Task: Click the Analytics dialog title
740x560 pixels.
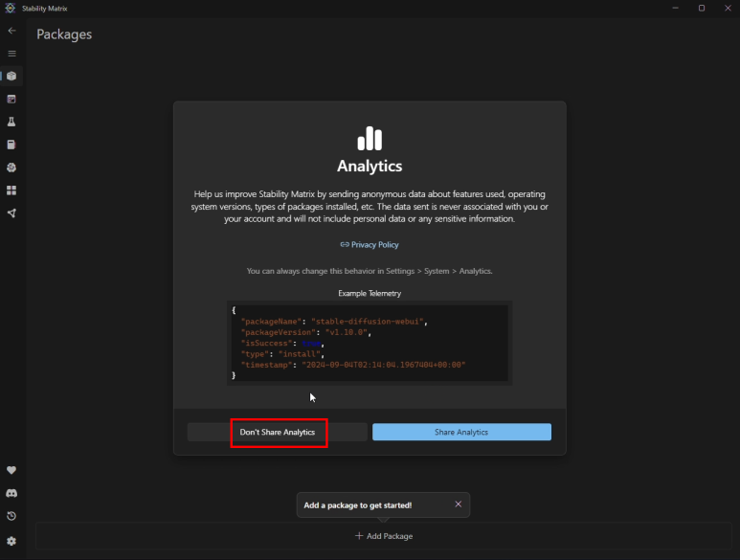Action: tap(370, 166)
